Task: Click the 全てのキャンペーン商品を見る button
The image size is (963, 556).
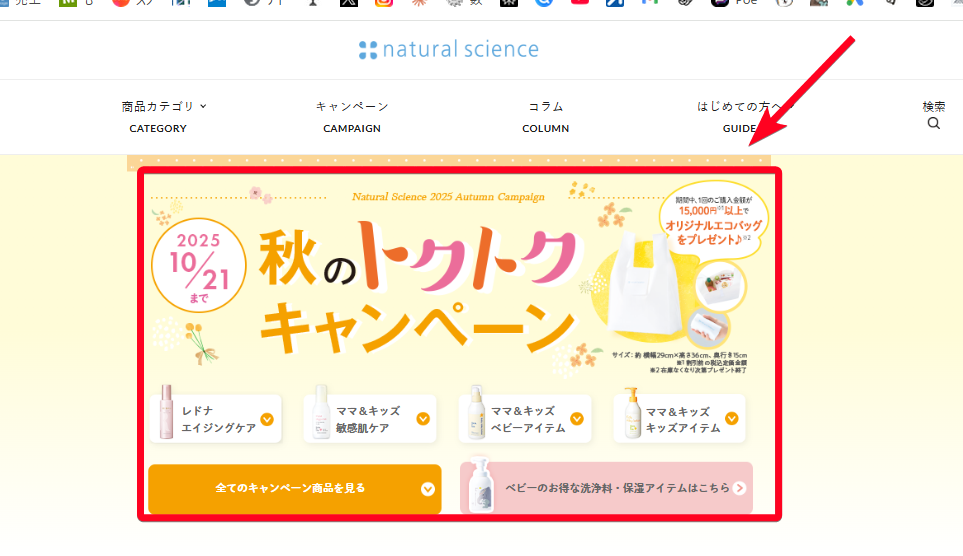Action: pos(294,489)
